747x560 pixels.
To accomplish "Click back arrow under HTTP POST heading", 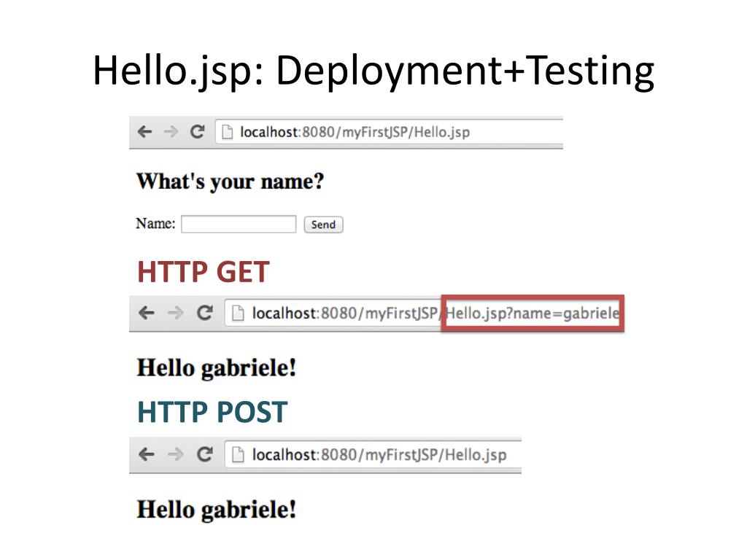I will point(146,454).
